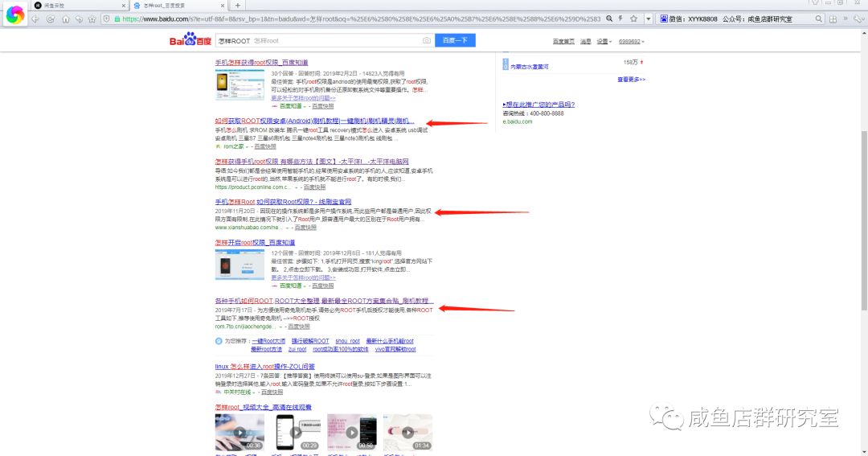This screenshot has height=456, width=868.
Task: Click the camera image-search icon in search box
Action: pyautogui.click(x=427, y=40)
